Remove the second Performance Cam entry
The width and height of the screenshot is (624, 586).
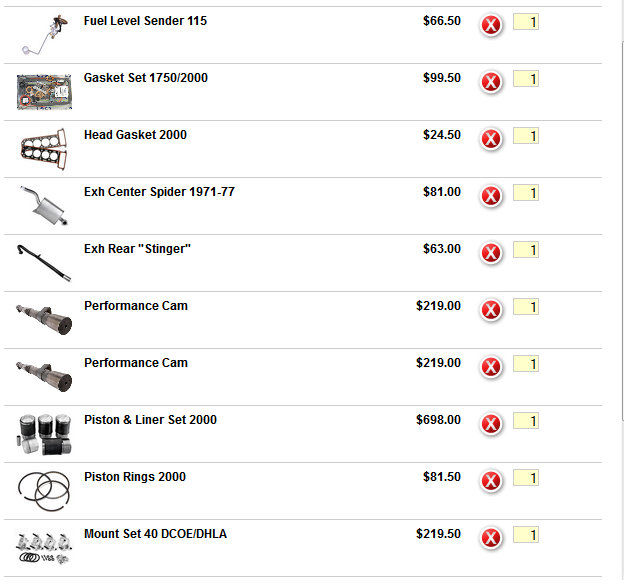(x=491, y=367)
